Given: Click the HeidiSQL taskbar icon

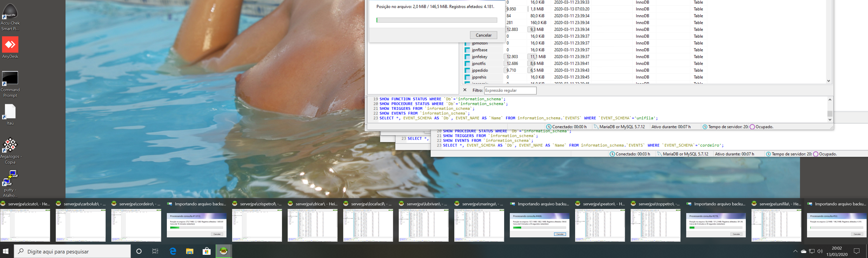Looking at the screenshot, I should click(223, 251).
